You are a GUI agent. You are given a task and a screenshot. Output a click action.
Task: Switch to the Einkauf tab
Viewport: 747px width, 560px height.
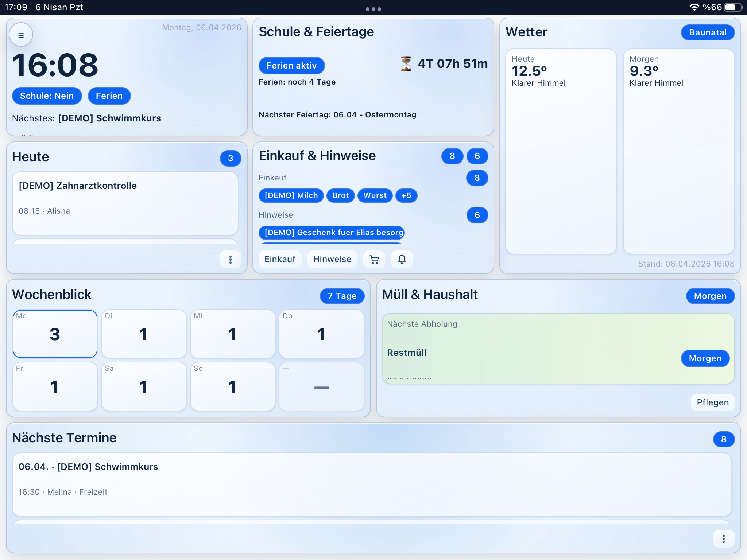point(280,259)
